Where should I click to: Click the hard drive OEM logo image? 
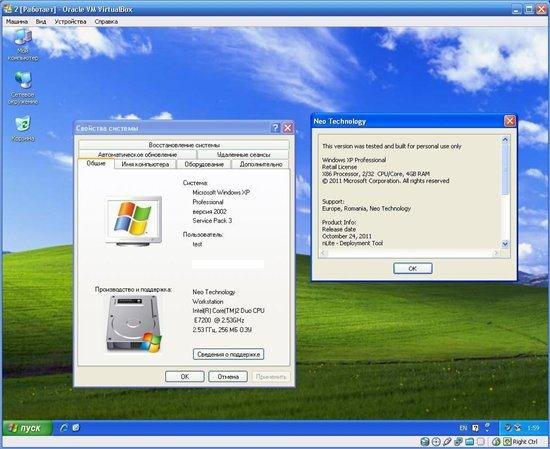[134, 323]
